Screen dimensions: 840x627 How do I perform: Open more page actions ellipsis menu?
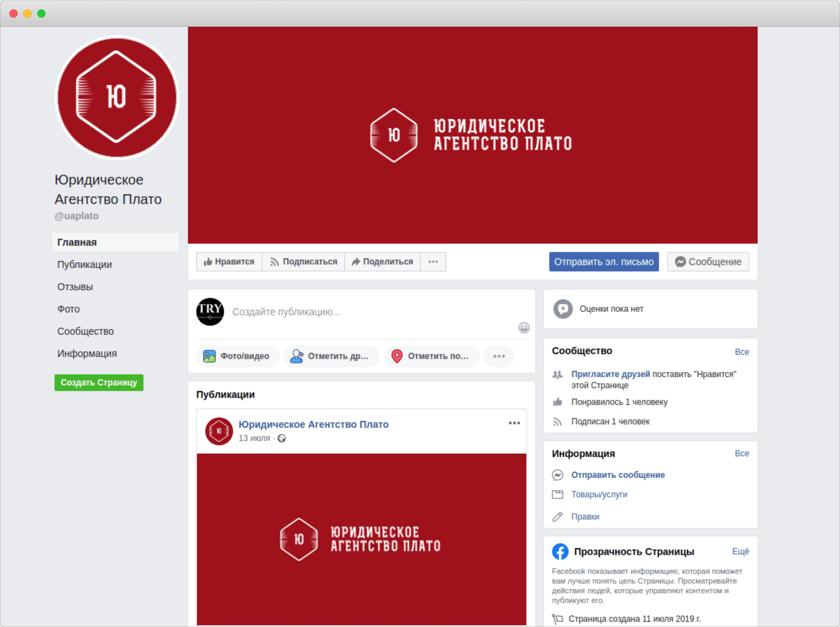pos(433,261)
